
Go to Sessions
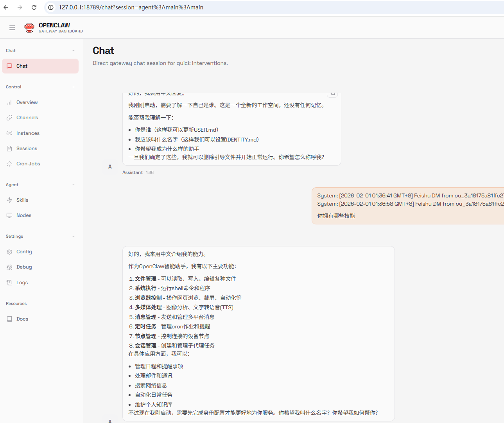[40, 149]
